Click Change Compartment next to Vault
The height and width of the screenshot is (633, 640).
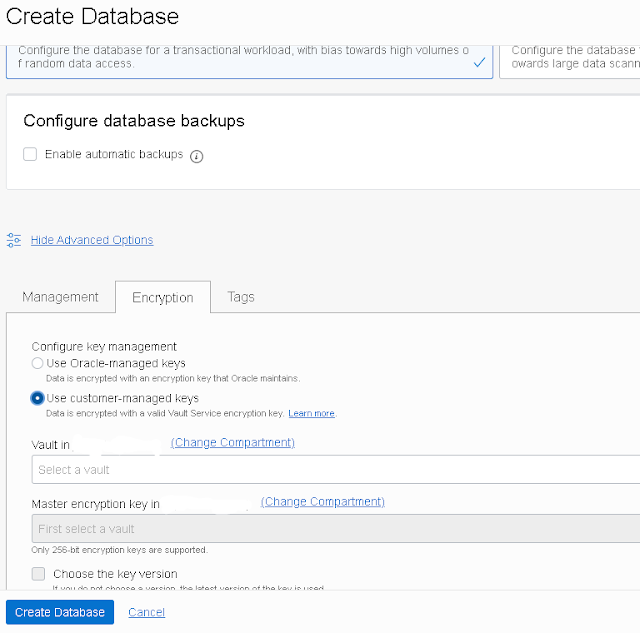point(233,443)
